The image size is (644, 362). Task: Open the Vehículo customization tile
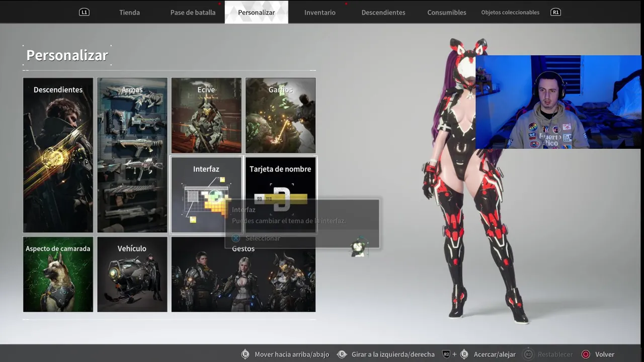(x=132, y=274)
